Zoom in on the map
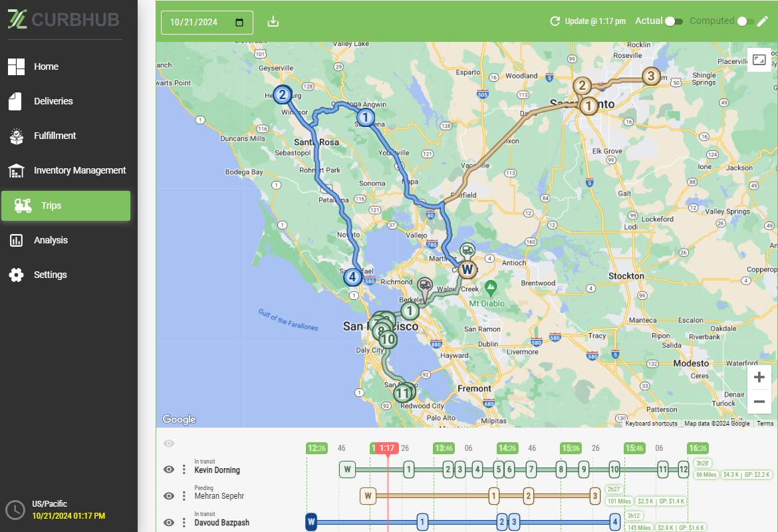This screenshot has height=532, width=778. coord(759,378)
